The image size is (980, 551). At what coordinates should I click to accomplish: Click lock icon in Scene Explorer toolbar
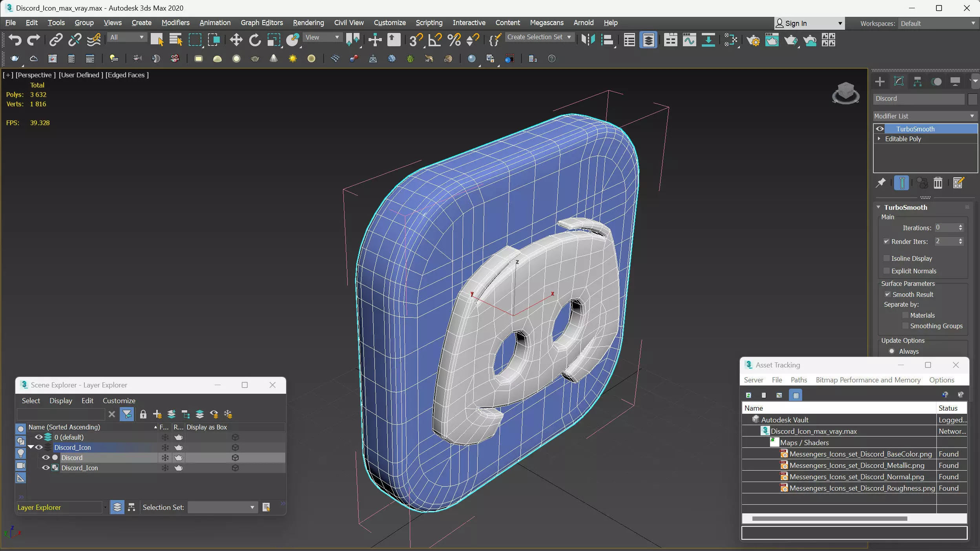click(143, 414)
